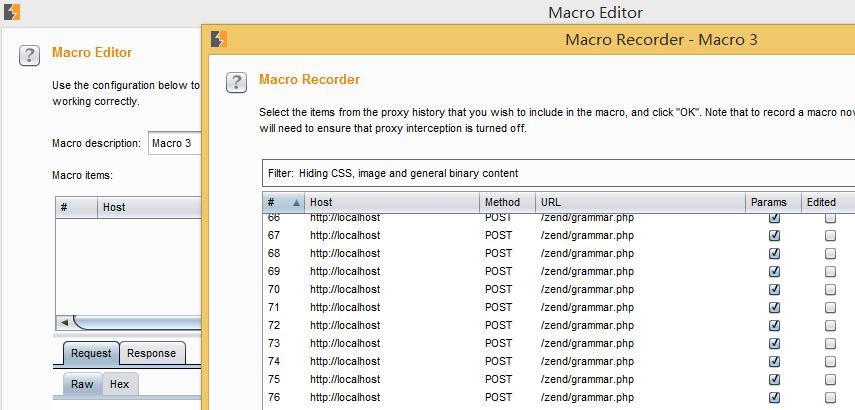Toggle Edited checkbox for request 70
Screen dimensions: 855x410
[830, 290]
